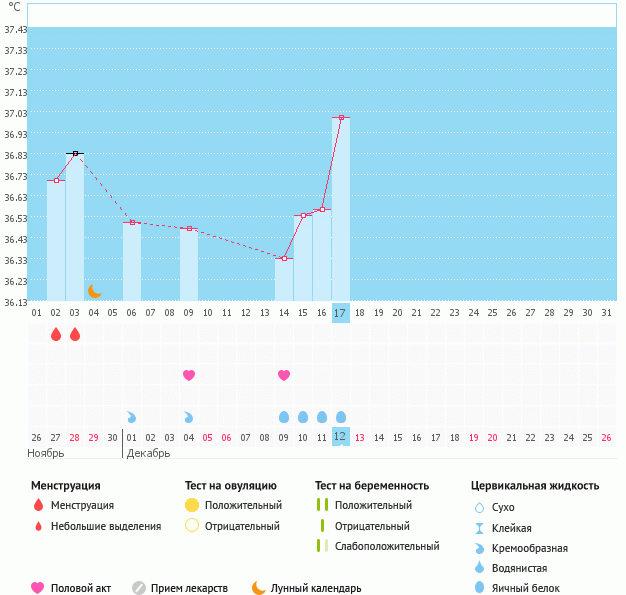This screenshot has height=595, width=626.
Task: Click the cervical fluid icon on cycle day 06
Action: pos(132,416)
